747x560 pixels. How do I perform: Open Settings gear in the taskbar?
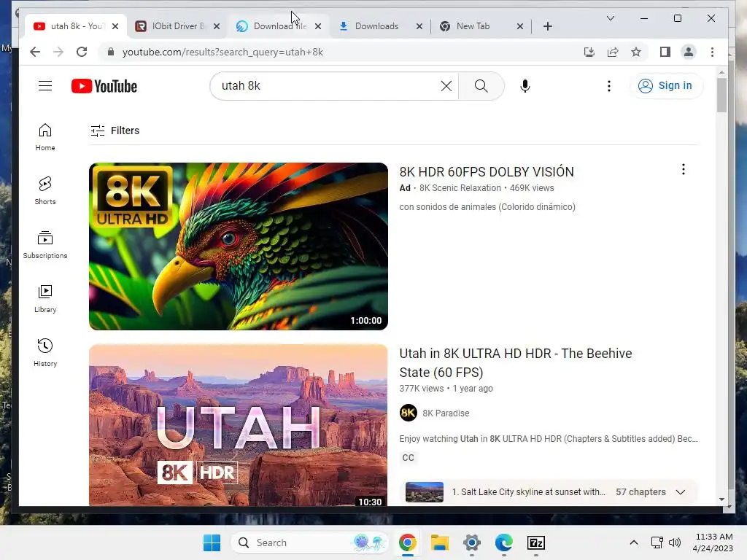(472, 542)
